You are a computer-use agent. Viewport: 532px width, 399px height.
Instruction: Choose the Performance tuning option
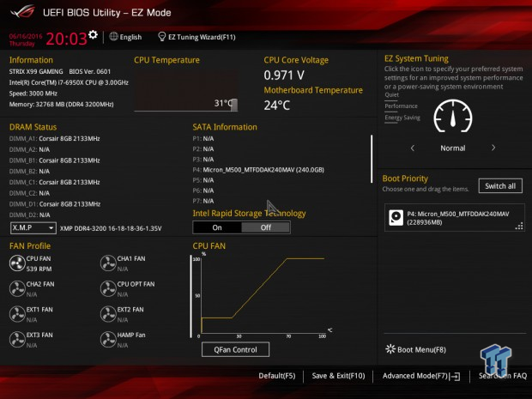pos(401,106)
